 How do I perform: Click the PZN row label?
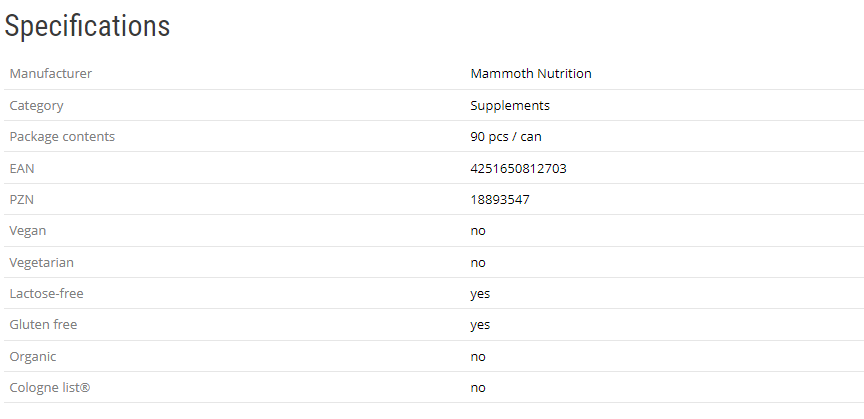pos(22,199)
